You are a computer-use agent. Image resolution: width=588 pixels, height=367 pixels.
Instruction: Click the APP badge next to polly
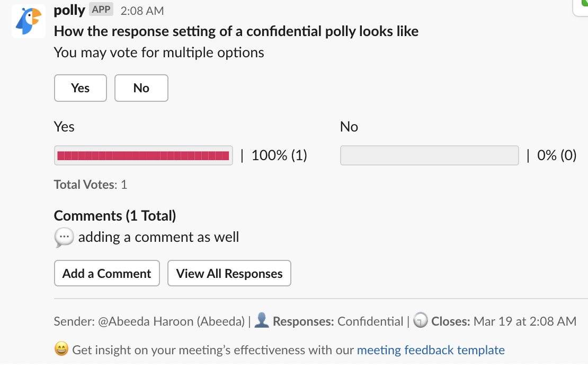click(100, 8)
